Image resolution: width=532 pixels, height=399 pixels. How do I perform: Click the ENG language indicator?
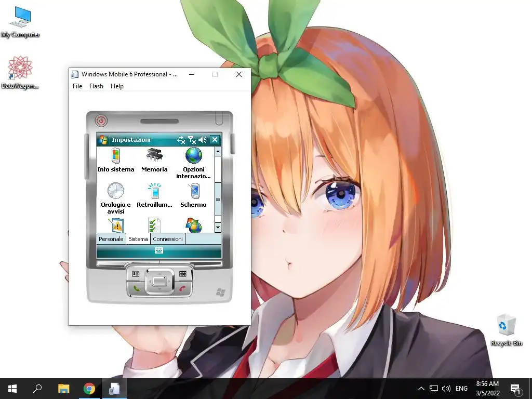click(x=461, y=389)
